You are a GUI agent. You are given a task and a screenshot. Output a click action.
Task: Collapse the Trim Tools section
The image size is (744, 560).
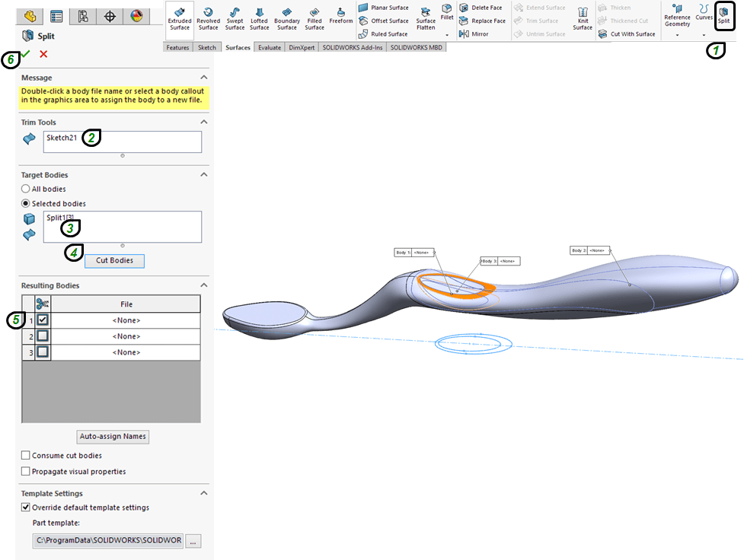[x=203, y=122]
